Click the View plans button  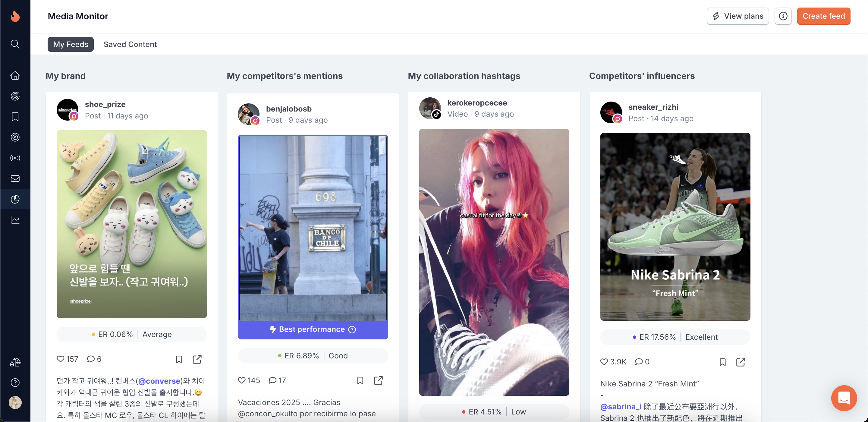click(x=737, y=16)
